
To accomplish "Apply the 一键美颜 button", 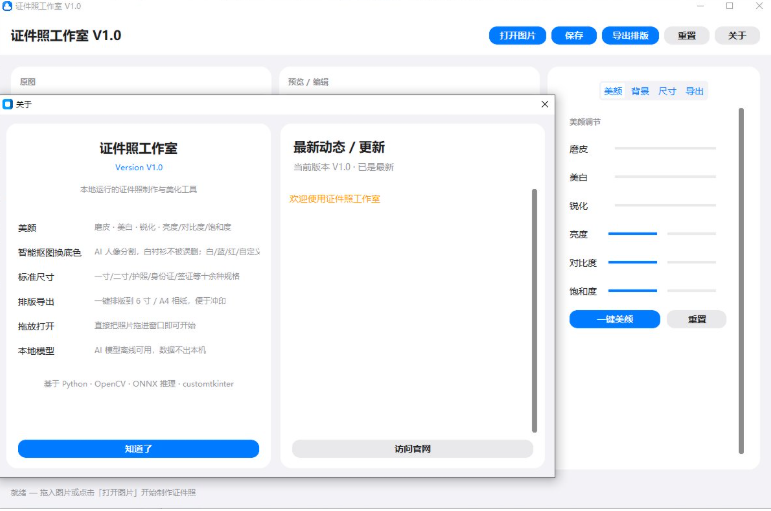I will pos(615,319).
